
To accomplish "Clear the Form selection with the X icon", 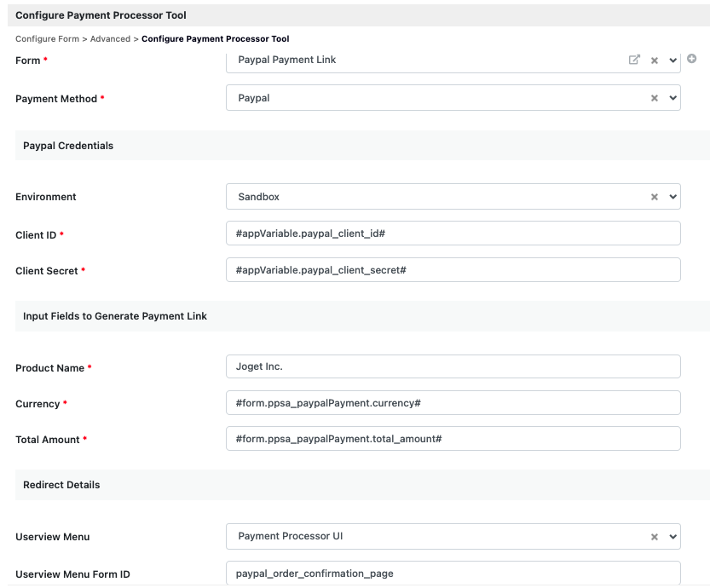I will click(x=655, y=61).
